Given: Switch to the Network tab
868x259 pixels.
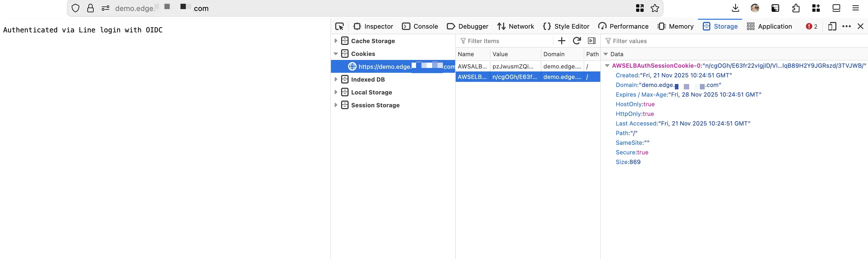Looking at the screenshot, I should [516, 26].
